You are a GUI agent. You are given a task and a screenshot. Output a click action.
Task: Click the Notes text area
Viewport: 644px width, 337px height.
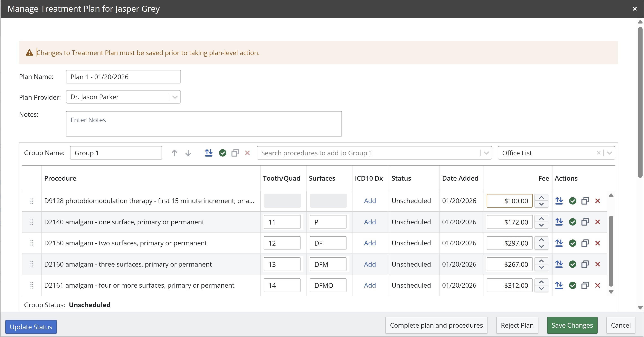pyautogui.click(x=203, y=124)
